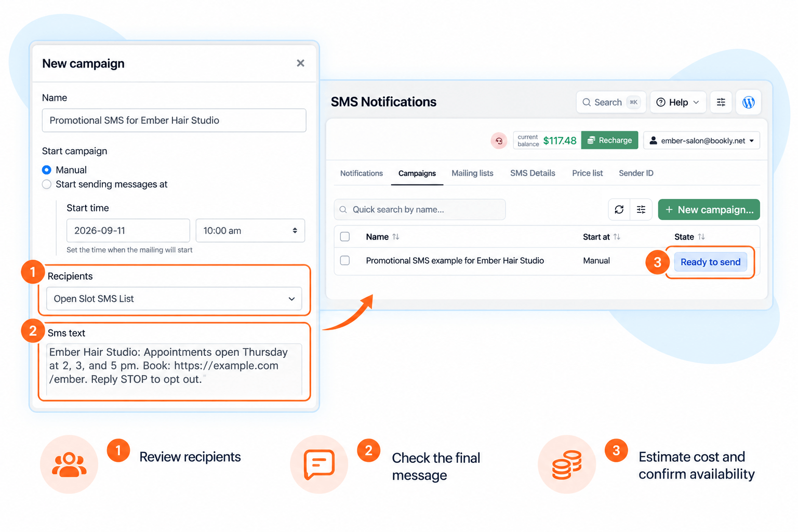Click the $117.48 current balance value
798x532 pixels.
(560, 140)
